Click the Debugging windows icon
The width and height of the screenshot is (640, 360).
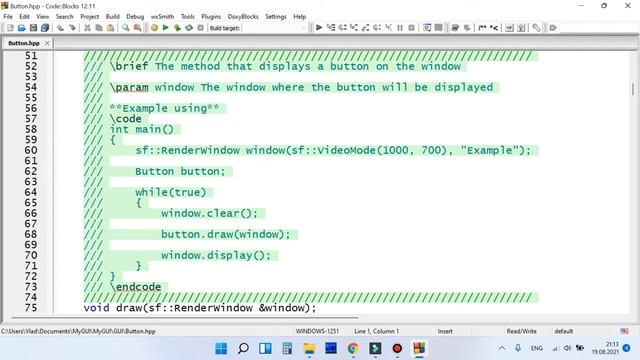click(427, 28)
